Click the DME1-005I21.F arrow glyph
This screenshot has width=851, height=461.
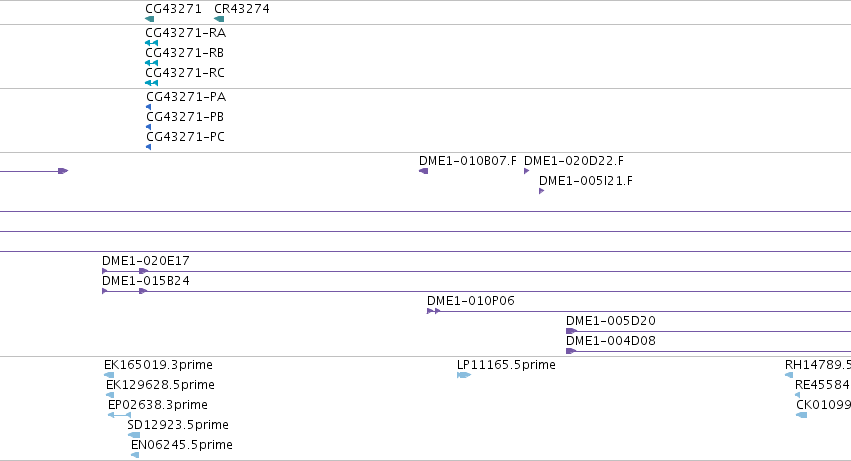click(542, 191)
